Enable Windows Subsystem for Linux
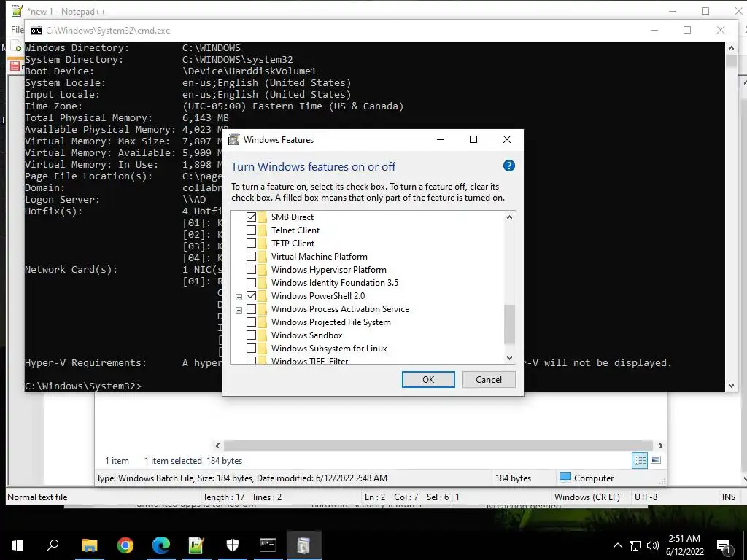 [x=251, y=349]
